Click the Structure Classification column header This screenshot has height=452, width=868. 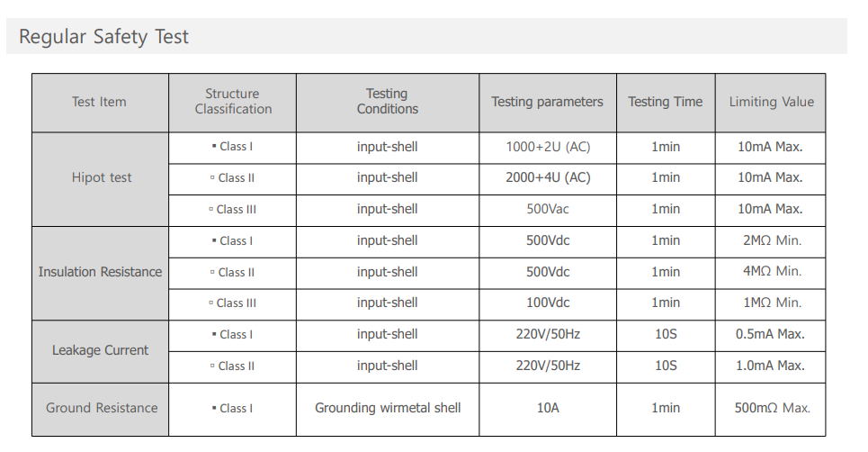point(232,103)
